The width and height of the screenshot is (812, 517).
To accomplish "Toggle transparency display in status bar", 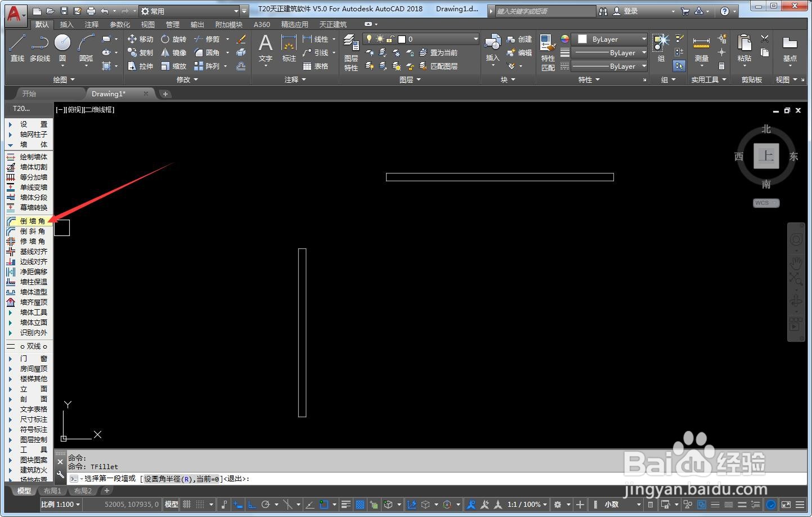I will pos(360,505).
